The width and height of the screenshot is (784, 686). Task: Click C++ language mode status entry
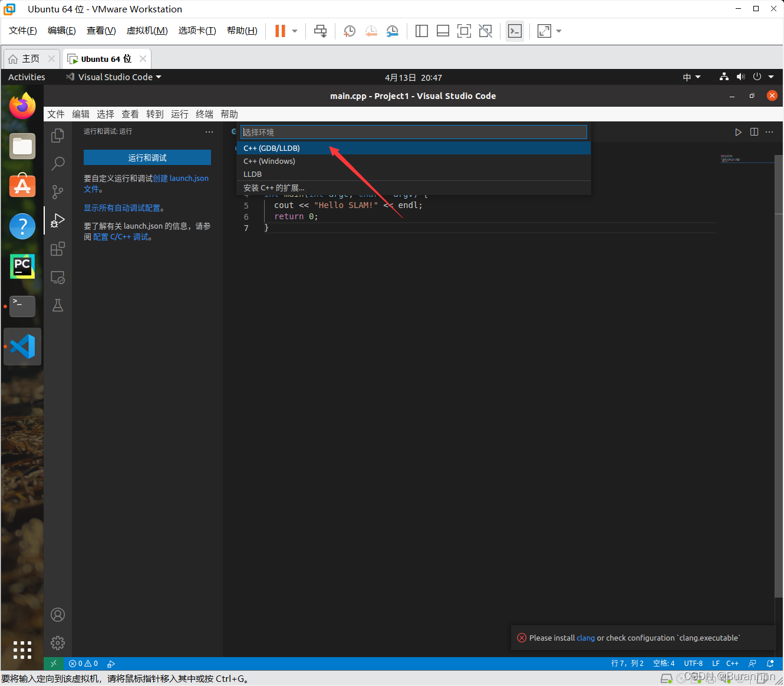click(732, 664)
